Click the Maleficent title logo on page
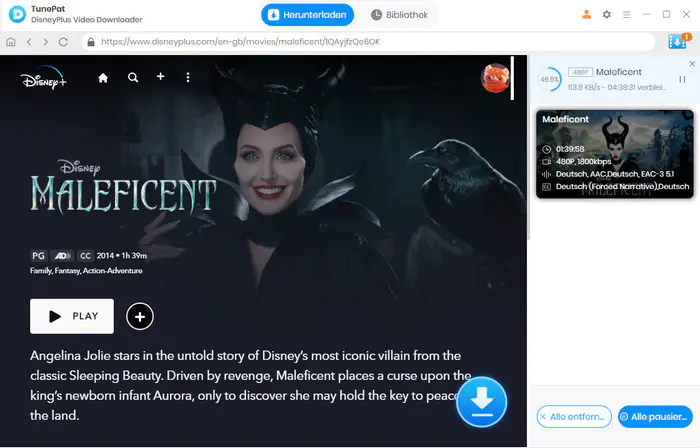 123,187
